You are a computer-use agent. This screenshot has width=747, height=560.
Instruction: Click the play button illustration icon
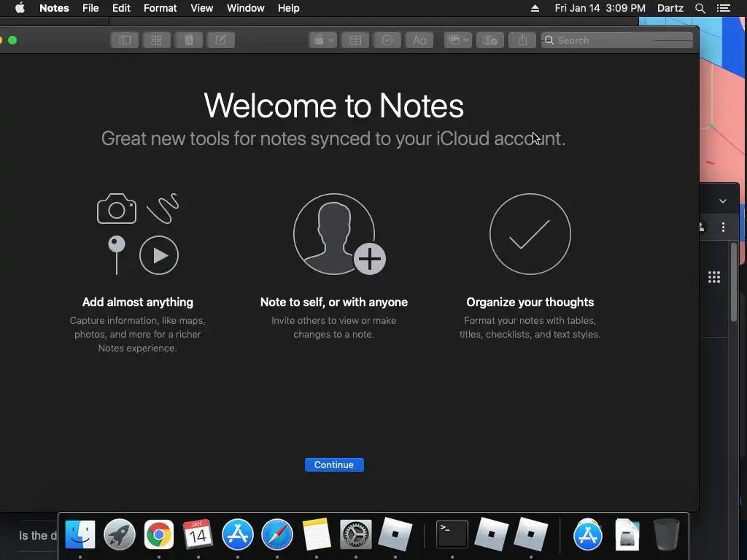(159, 255)
